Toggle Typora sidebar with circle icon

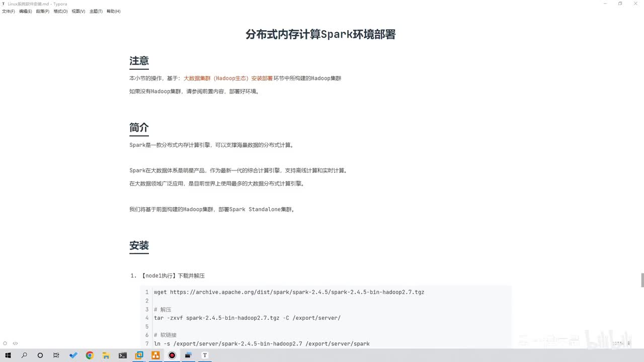[x=5, y=343]
